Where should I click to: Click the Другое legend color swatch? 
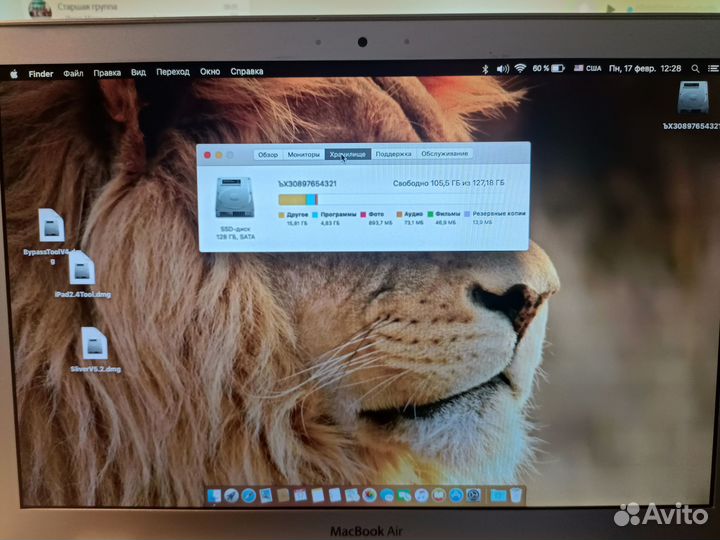coord(281,215)
